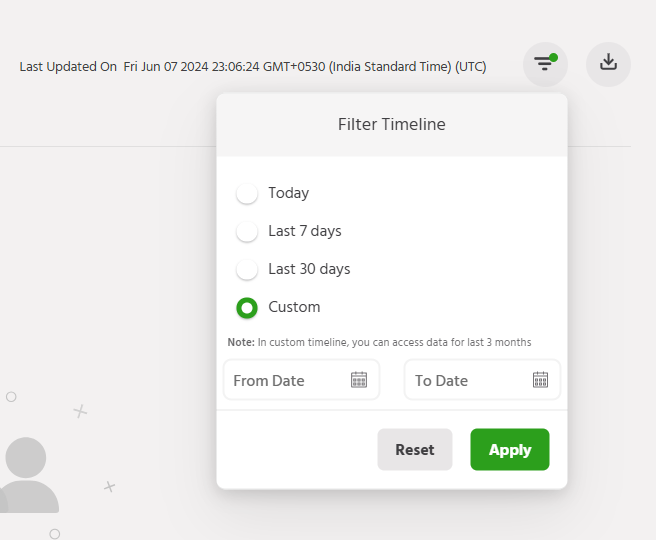The height and width of the screenshot is (540, 656).
Task: Click the Filter Timeline header title
Action: [x=392, y=125]
